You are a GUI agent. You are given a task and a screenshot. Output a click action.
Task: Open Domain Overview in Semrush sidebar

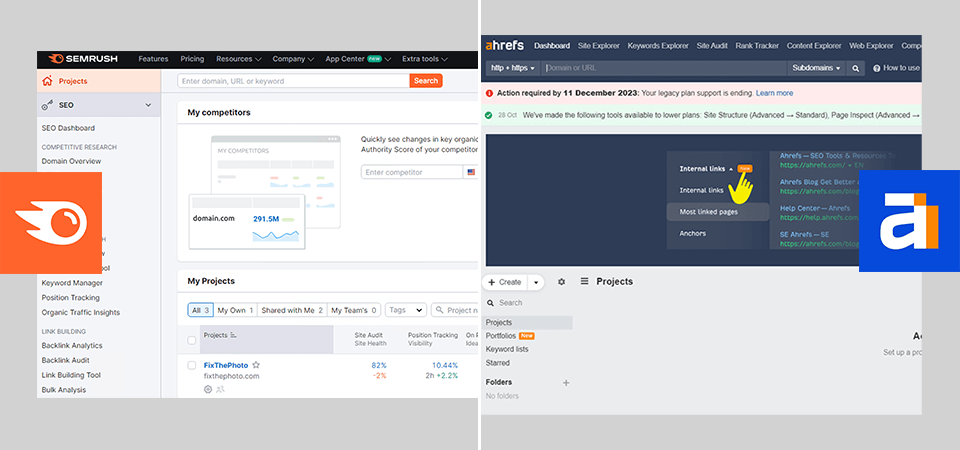coord(71,161)
